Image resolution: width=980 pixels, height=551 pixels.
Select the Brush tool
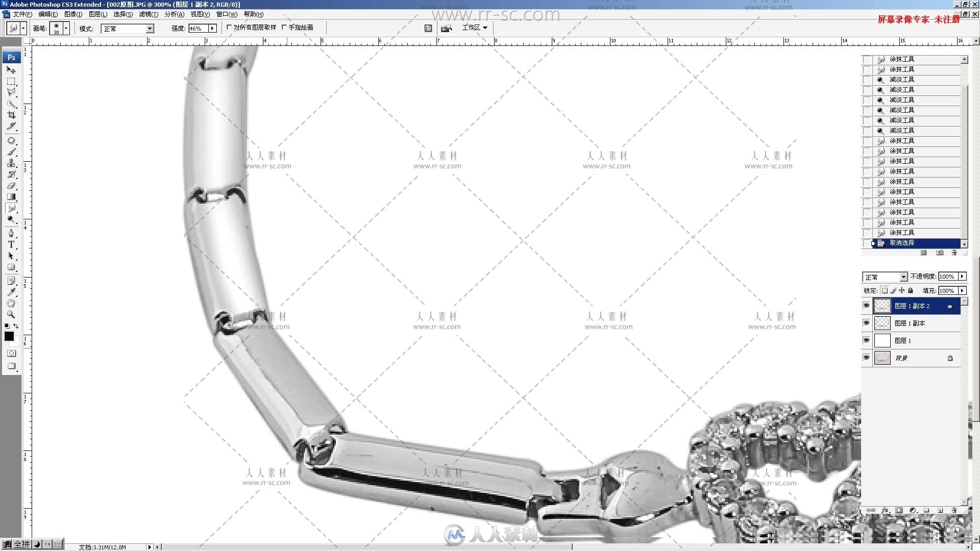[x=11, y=152]
